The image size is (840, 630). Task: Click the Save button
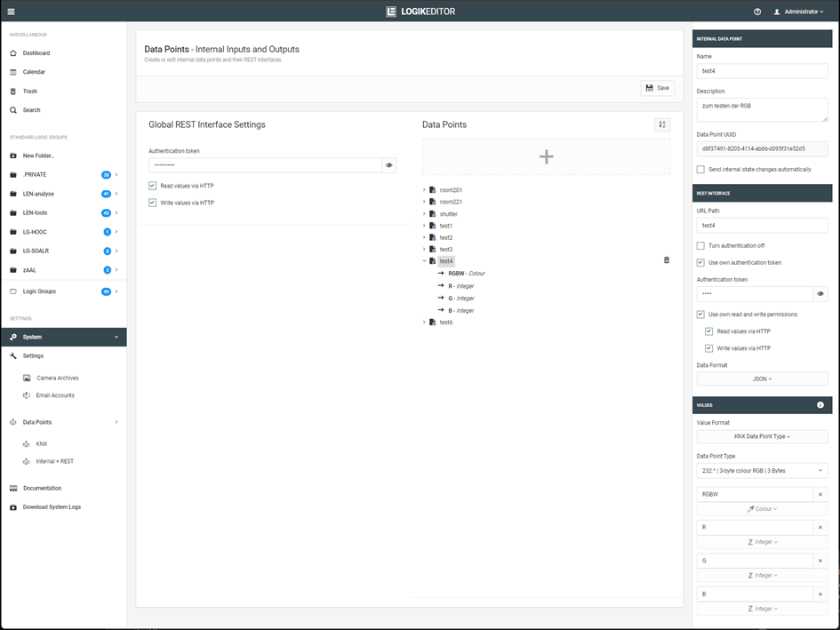[658, 88]
